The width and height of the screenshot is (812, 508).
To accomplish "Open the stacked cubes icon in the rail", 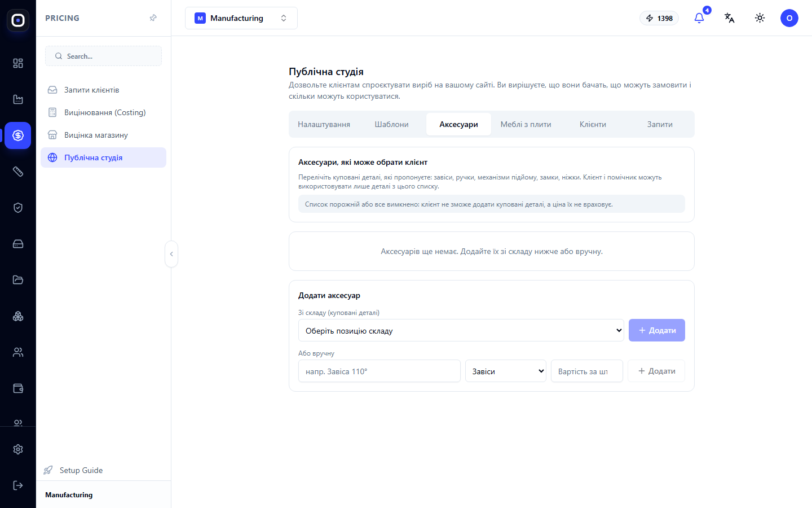I will [18, 316].
